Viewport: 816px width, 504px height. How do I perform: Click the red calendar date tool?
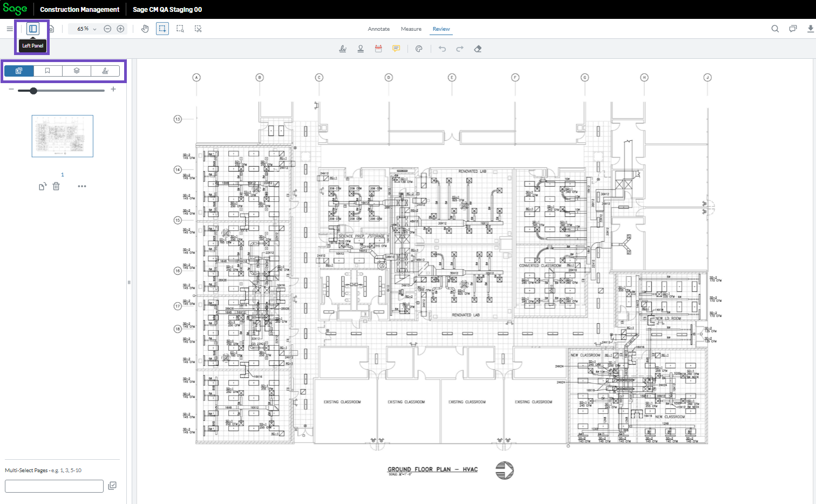point(378,49)
